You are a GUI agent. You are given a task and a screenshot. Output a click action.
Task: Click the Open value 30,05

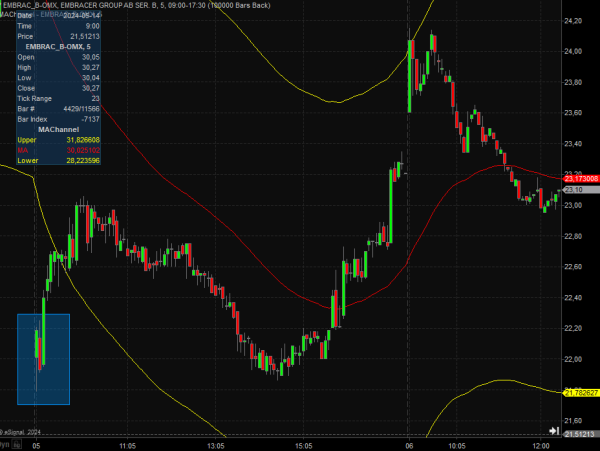[x=91, y=57]
